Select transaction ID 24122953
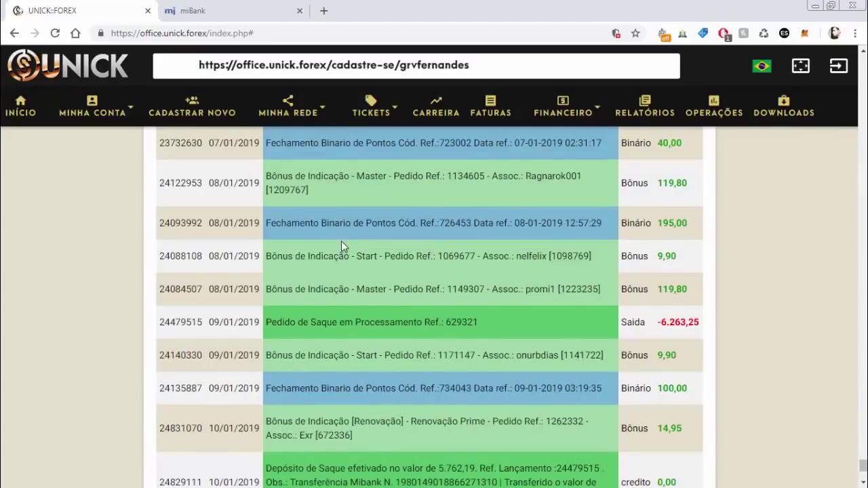Screen dimensions: 868x488 point(180,183)
